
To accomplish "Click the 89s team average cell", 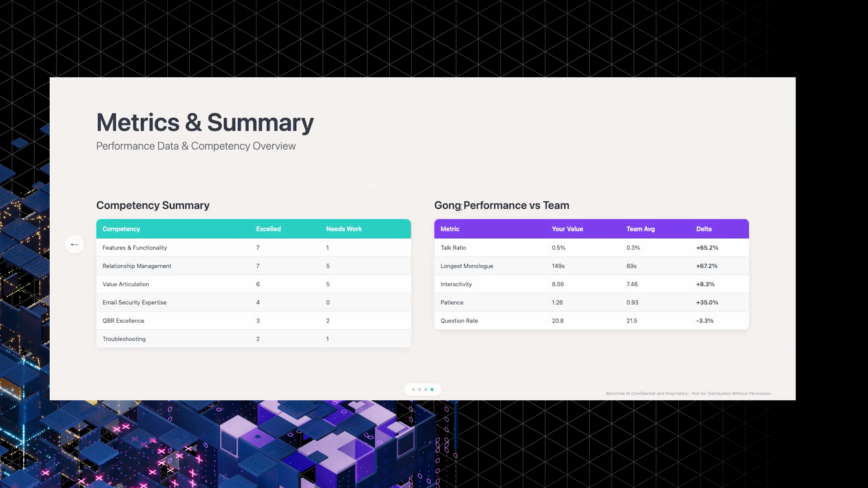I will tap(632, 266).
